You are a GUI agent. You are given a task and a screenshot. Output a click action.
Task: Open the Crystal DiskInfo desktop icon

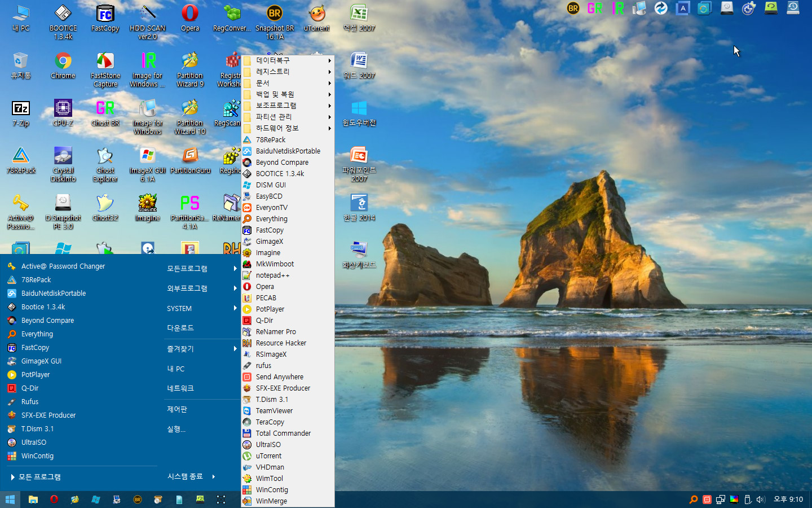[63, 164]
